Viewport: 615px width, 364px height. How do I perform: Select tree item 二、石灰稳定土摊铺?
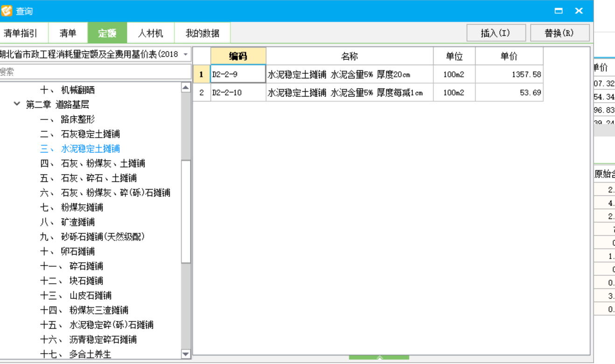pos(80,134)
